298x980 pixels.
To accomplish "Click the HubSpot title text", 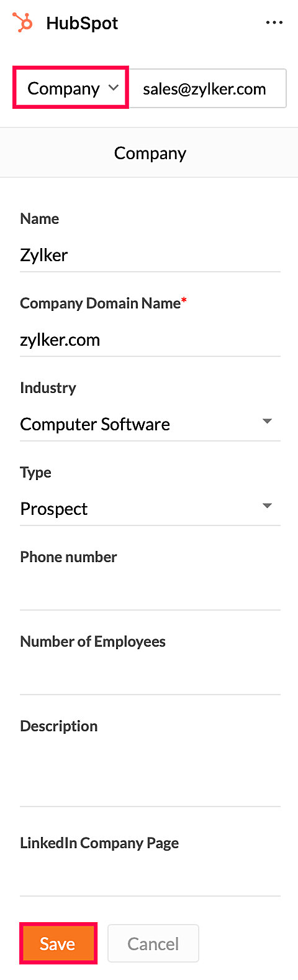I will tap(82, 24).
